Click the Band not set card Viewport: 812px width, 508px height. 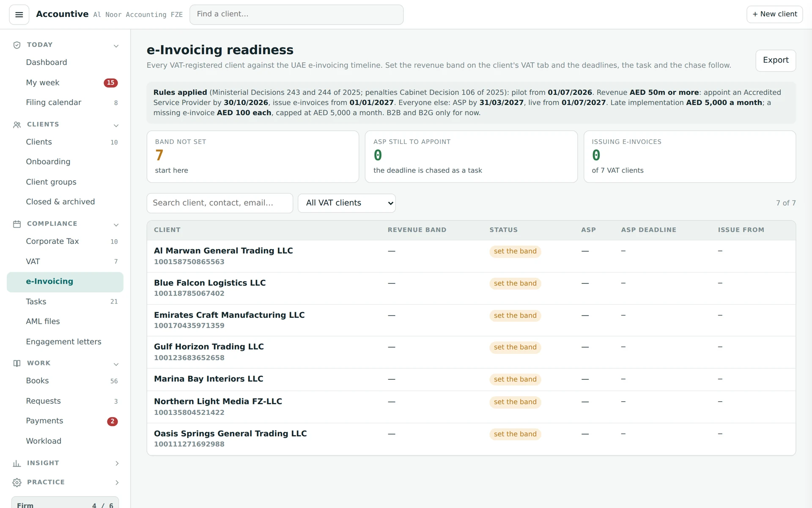[253, 157]
